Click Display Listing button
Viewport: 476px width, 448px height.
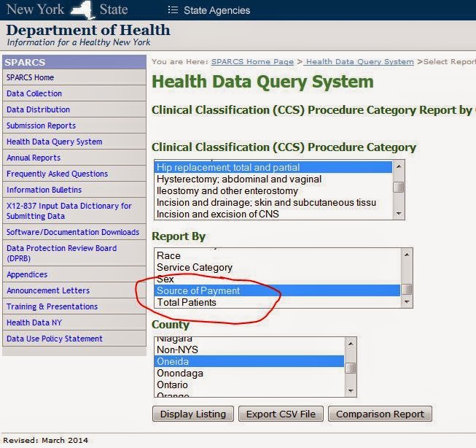point(193,414)
